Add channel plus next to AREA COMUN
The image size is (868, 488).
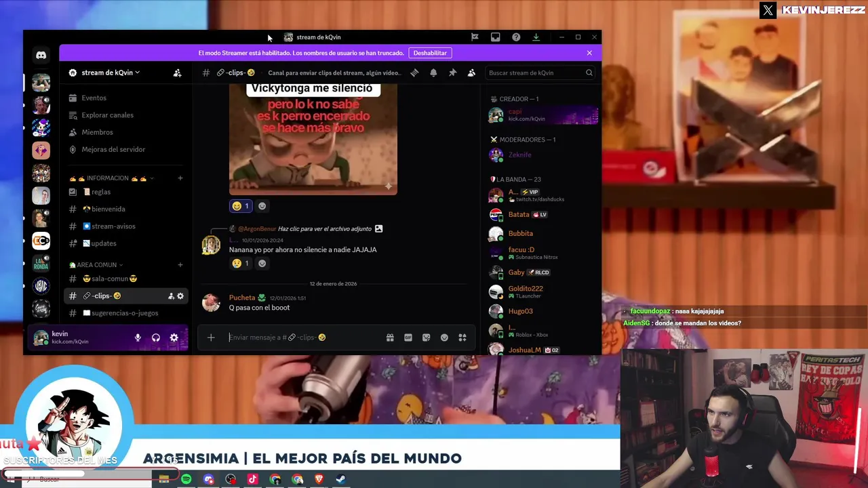(x=180, y=265)
